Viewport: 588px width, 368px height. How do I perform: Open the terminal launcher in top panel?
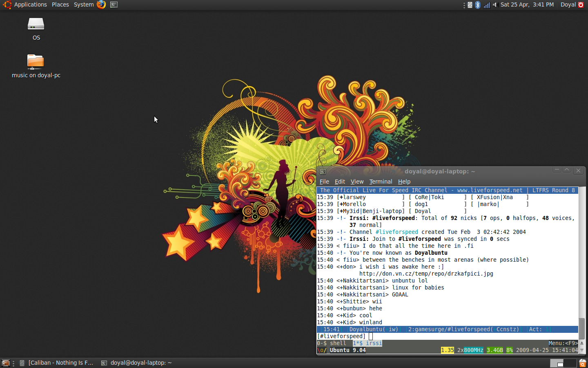[114, 5]
